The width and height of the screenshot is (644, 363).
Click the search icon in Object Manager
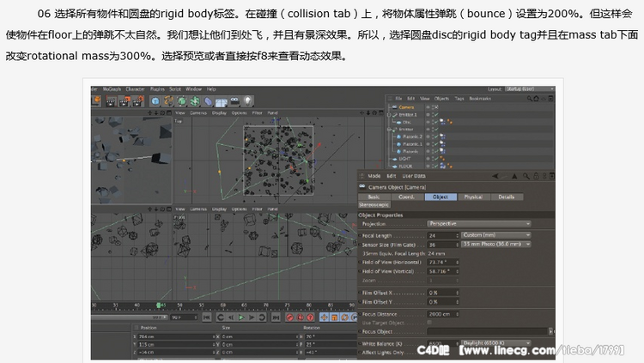(530, 99)
